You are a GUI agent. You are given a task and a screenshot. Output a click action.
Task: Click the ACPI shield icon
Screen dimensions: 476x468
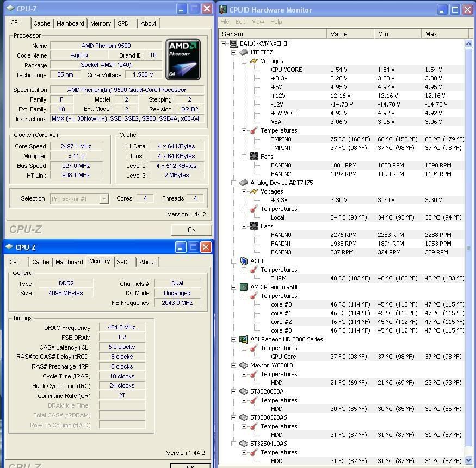(x=244, y=261)
